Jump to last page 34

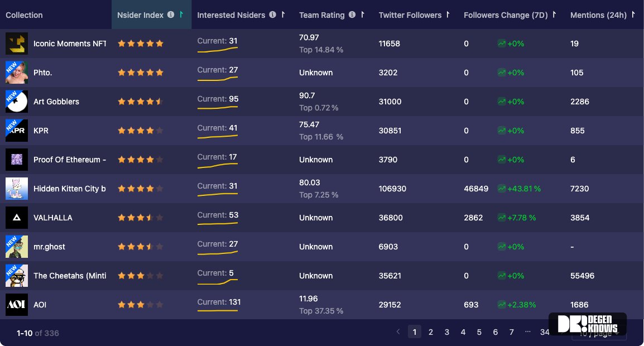tap(545, 331)
